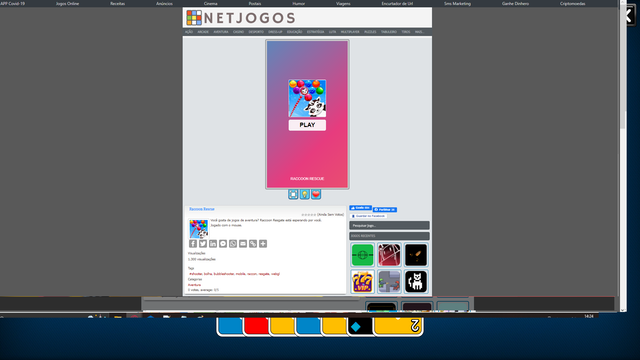This screenshot has height=360, width=640.
Task: Open Sms Marketing link in top bar
Action: click(x=457, y=3)
